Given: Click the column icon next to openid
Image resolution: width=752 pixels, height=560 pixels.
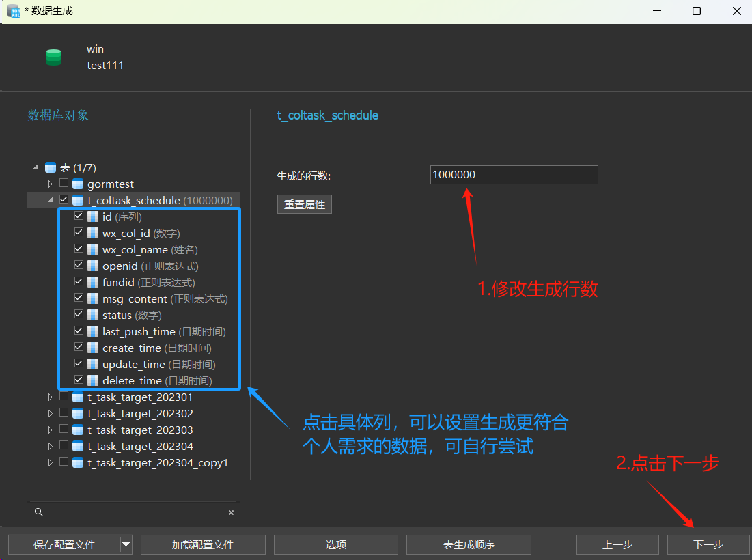Looking at the screenshot, I should point(93,266).
